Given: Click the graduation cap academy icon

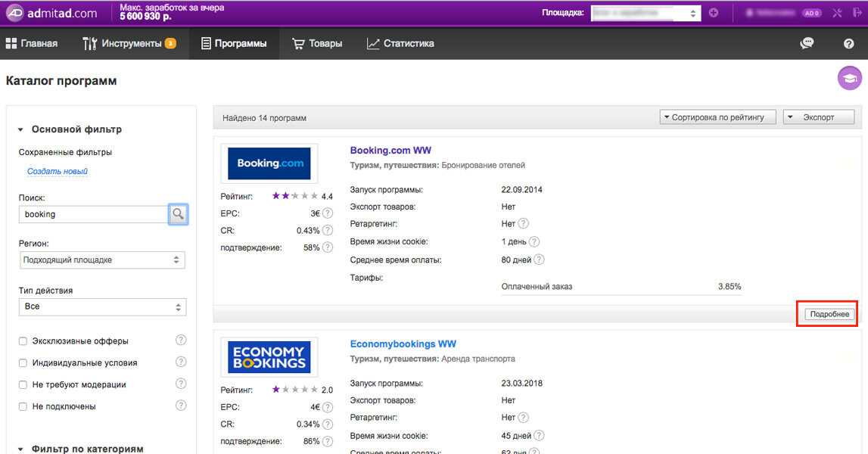Looking at the screenshot, I should click(x=850, y=79).
